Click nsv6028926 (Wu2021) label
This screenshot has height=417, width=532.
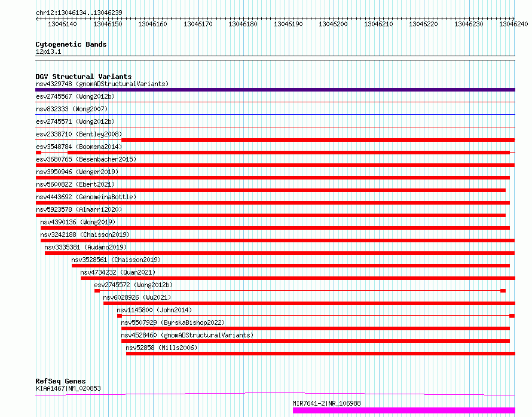[x=137, y=297]
